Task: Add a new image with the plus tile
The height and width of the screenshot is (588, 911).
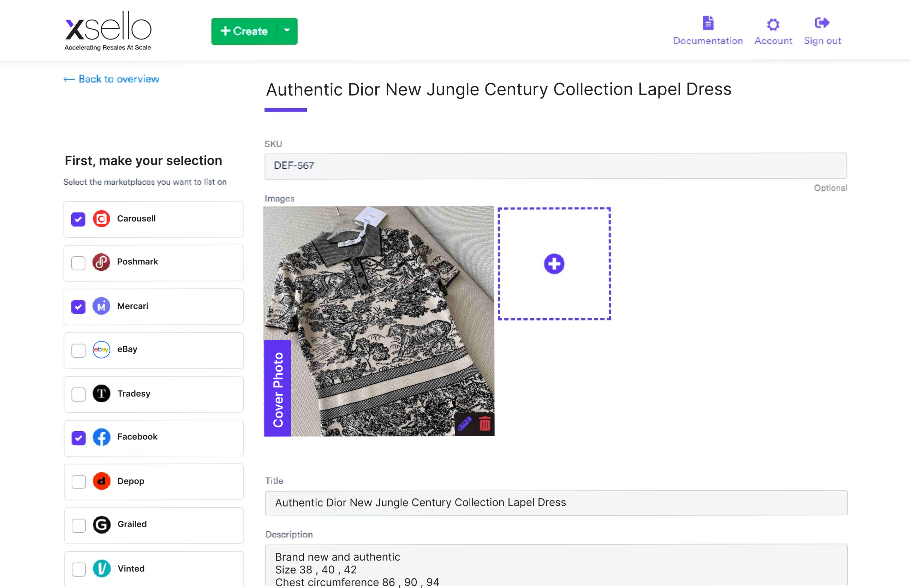Action: point(554,263)
